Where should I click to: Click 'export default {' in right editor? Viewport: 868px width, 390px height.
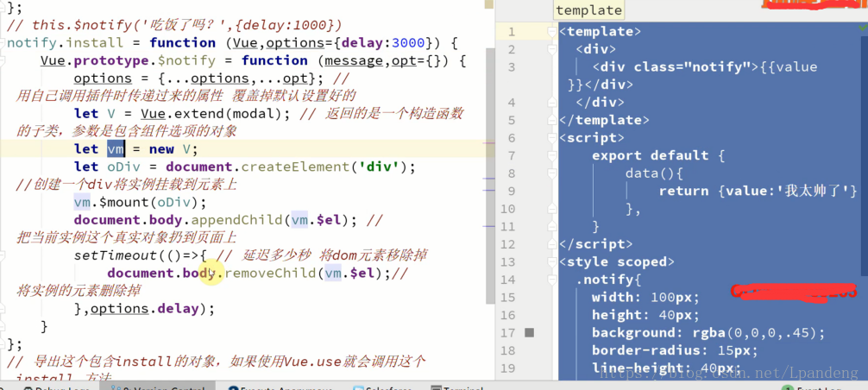click(658, 155)
